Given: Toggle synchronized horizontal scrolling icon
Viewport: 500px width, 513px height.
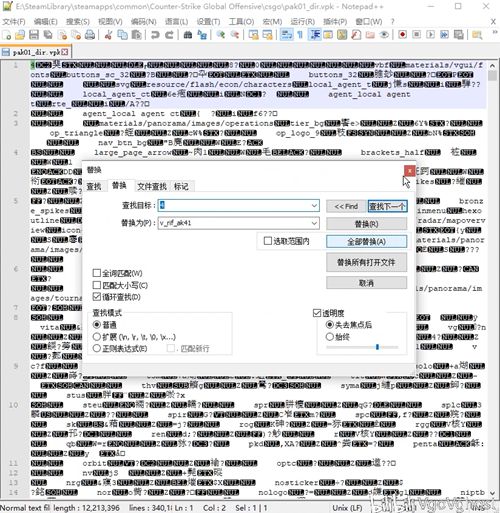Looking at the screenshot, I should [x=267, y=35].
